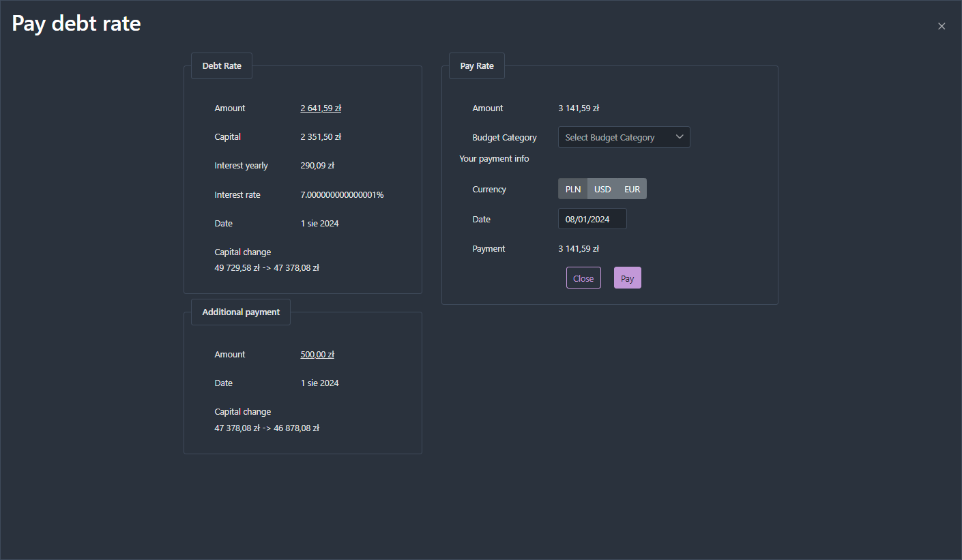Select USD currency

(x=602, y=189)
